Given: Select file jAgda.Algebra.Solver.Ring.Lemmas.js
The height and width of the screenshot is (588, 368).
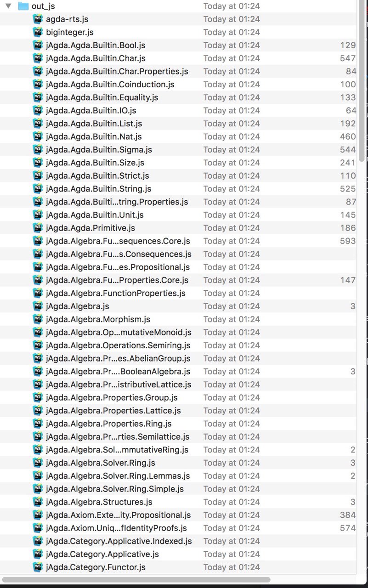Looking at the screenshot, I should pyautogui.click(x=118, y=476).
